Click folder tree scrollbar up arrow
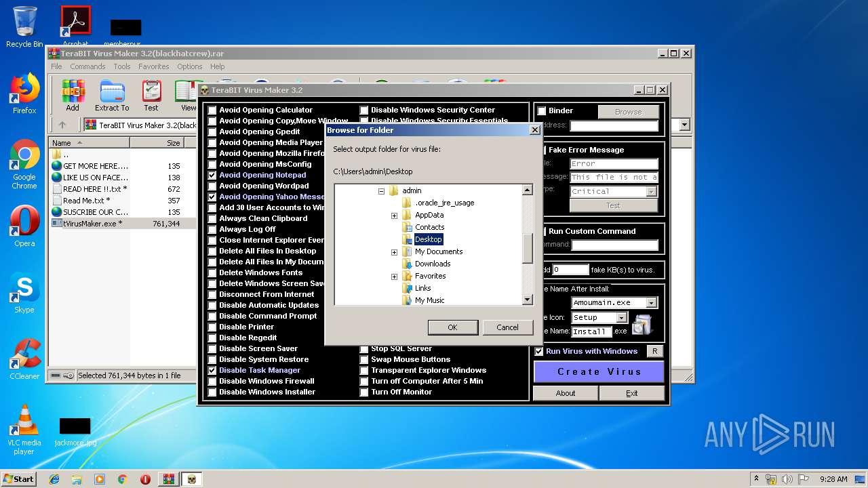868x488 pixels. (x=528, y=190)
